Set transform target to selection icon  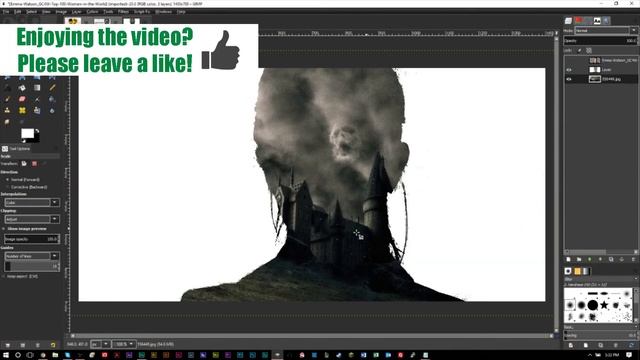[34, 164]
